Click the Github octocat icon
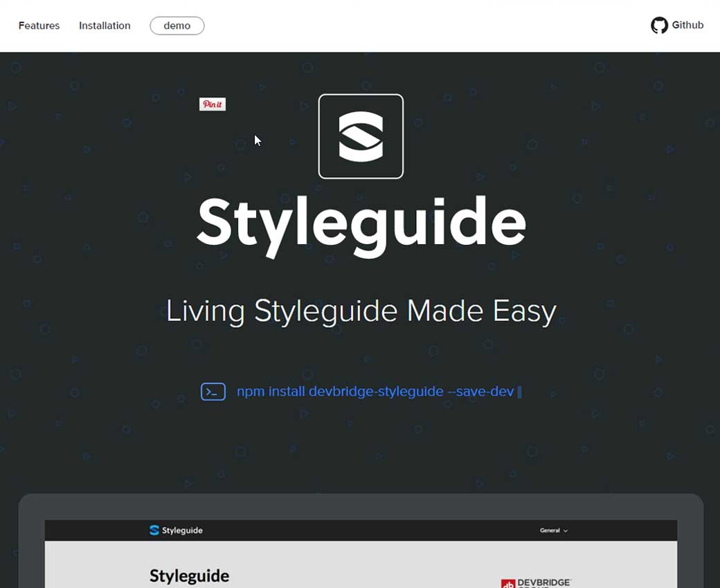Viewport: 720px width, 588px height. tap(659, 26)
